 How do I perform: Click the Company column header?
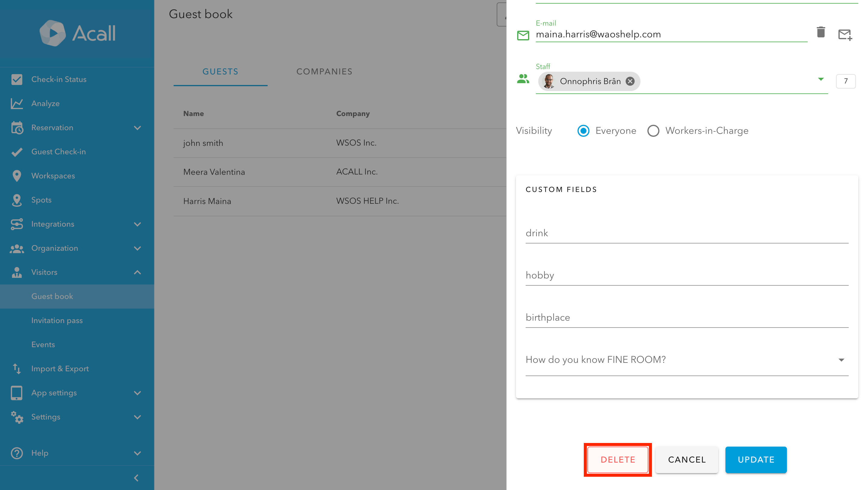point(353,114)
